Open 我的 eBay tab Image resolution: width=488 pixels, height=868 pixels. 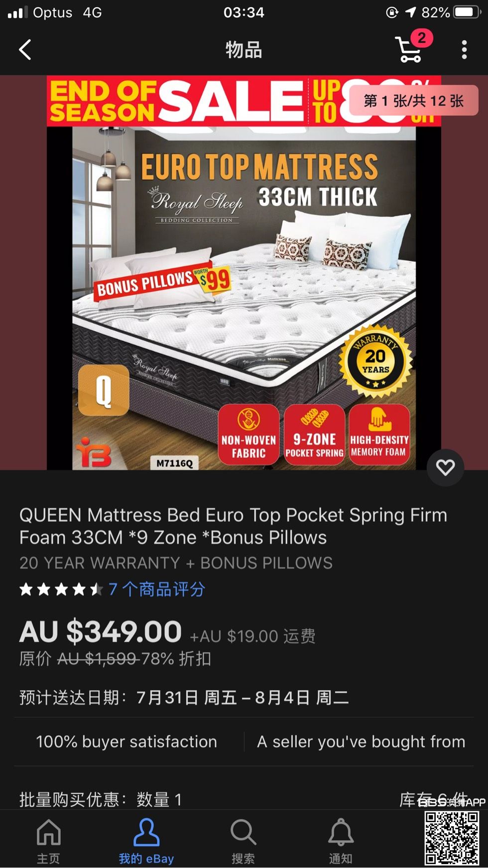coord(146,841)
